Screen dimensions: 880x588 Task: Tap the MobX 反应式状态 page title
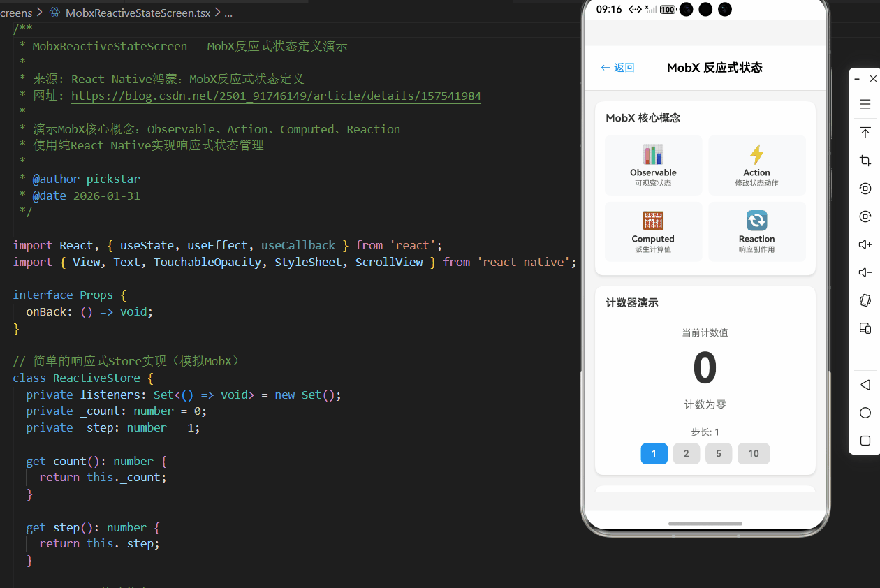(x=714, y=68)
